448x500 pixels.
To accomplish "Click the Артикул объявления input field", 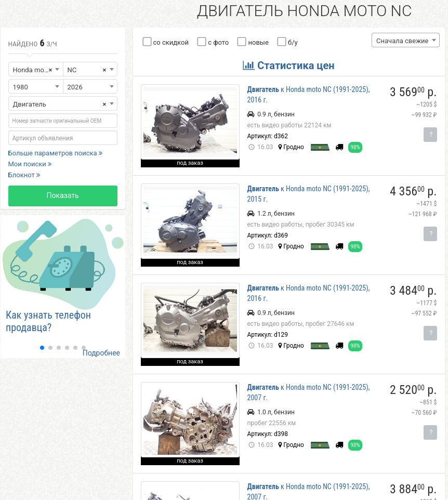I will pyautogui.click(x=63, y=138).
